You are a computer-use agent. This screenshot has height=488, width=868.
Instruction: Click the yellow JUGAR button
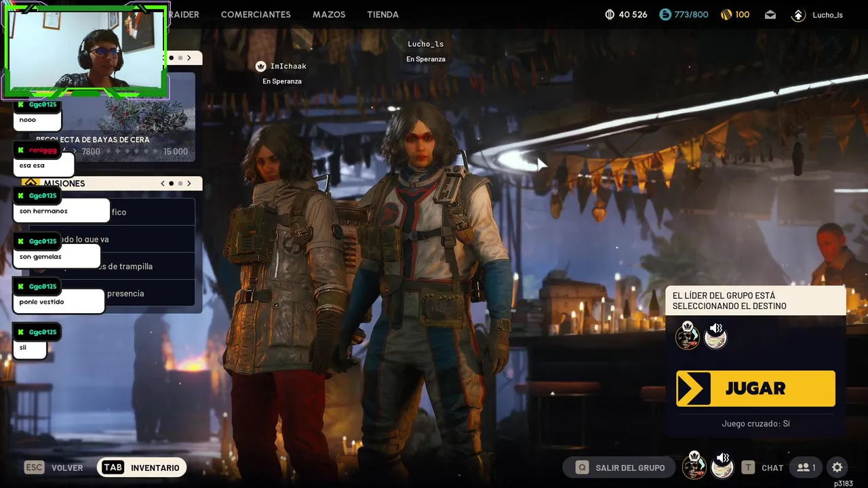pyautogui.click(x=755, y=388)
